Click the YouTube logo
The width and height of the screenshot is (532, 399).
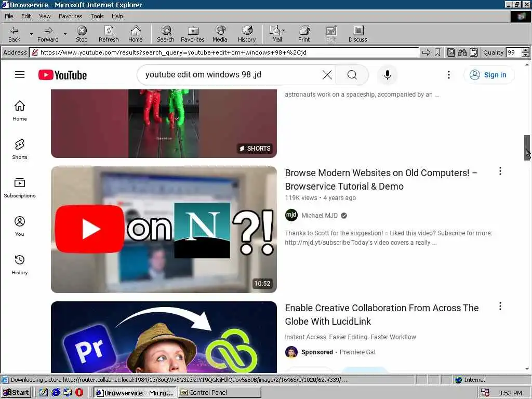point(62,75)
